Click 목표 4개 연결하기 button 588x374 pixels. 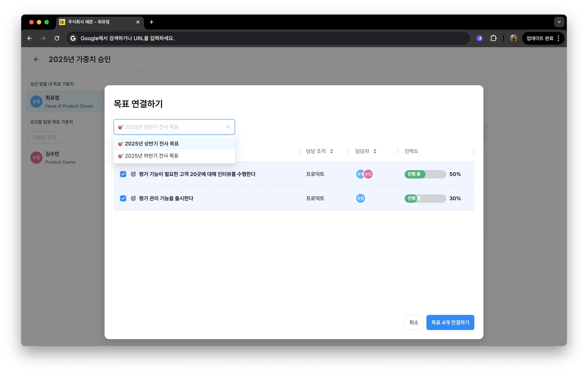(x=450, y=322)
